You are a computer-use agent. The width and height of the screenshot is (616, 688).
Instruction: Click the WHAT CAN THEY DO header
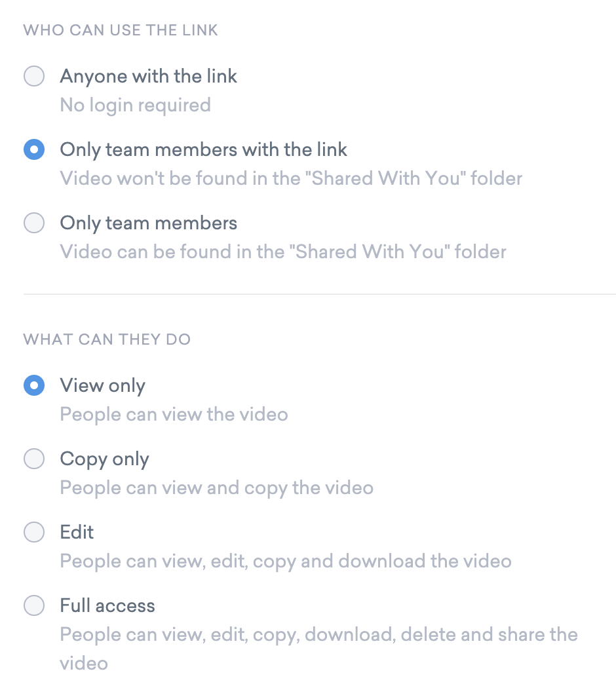coord(107,339)
